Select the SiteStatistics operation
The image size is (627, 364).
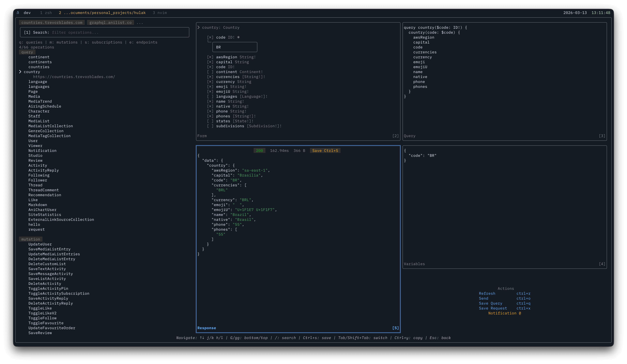click(x=45, y=215)
